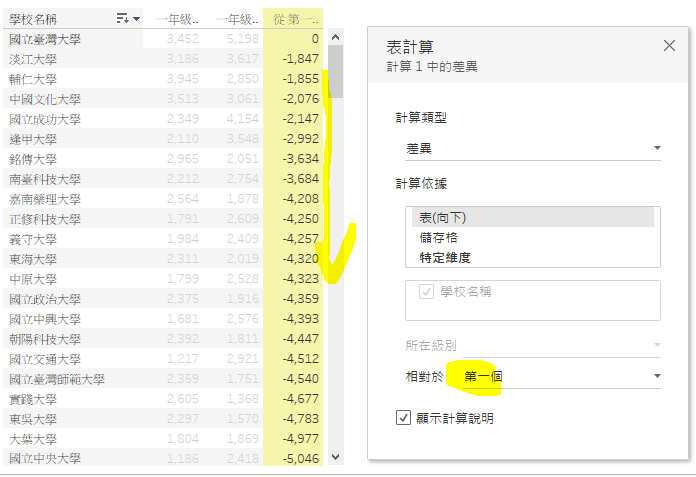This screenshot has height=477, width=696.
Task: Select the 銘傳大學 row label
Action: (x=33, y=159)
